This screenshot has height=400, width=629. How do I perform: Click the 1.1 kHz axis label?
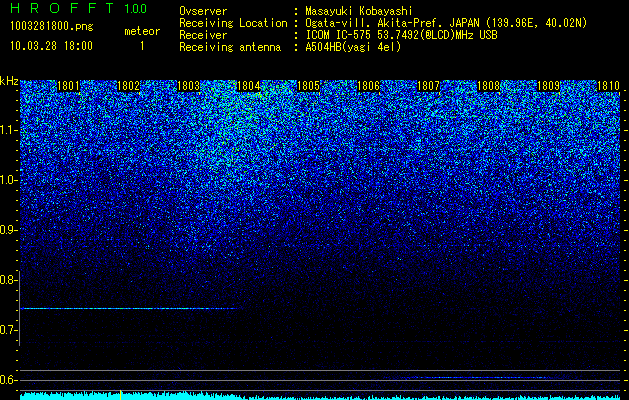(8, 130)
